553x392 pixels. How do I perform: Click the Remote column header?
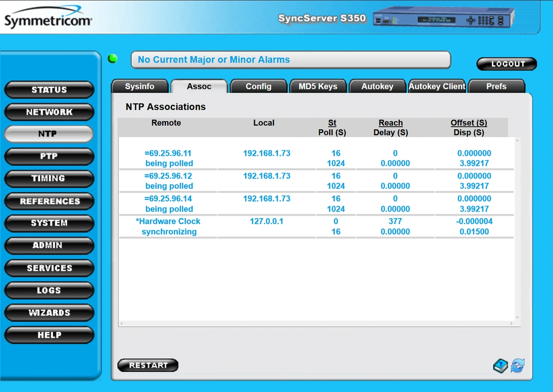coord(166,123)
